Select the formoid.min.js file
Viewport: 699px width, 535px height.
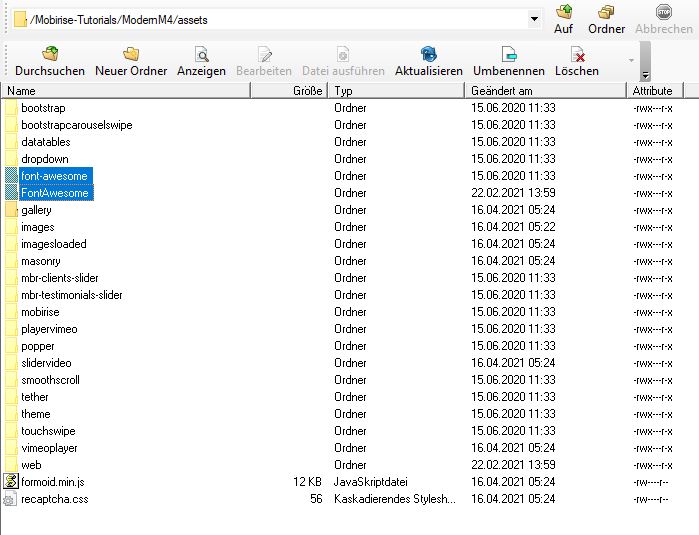(54, 482)
